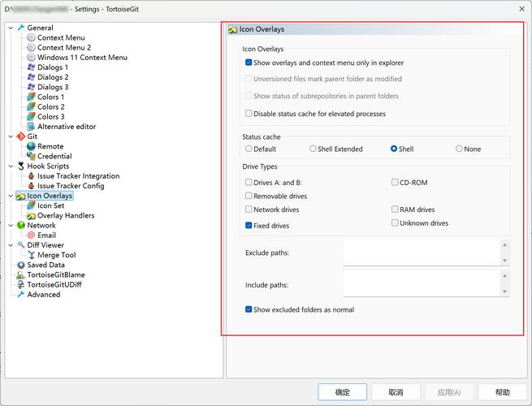Click Include paths scrollbar up arrow
The image size is (532, 406).
505,276
